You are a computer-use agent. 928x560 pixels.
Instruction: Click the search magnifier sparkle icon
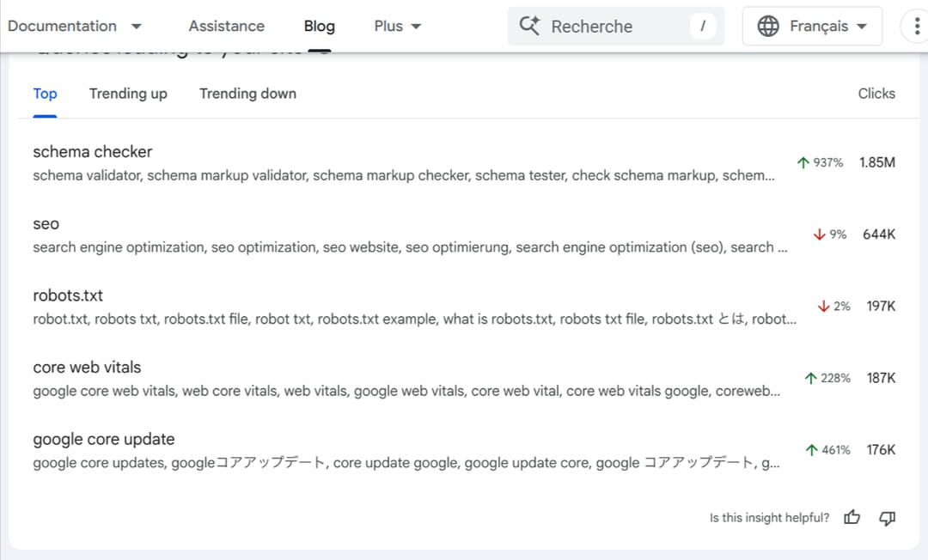pyautogui.click(x=529, y=26)
